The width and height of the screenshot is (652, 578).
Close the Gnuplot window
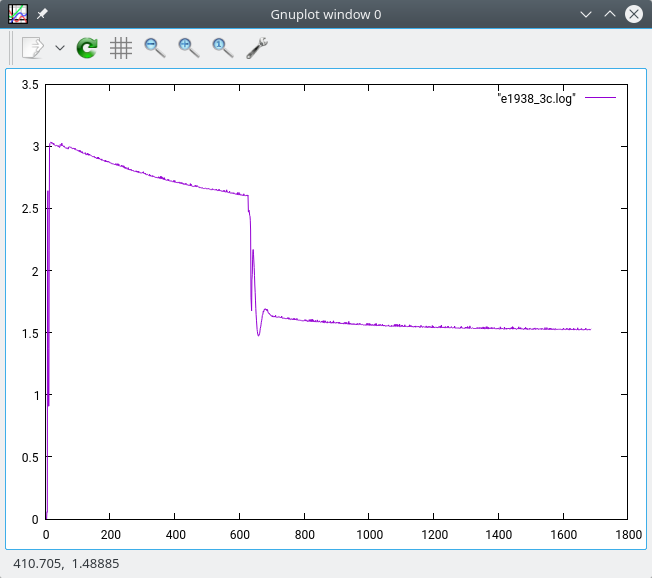pyautogui.click(x=634, y=14)
